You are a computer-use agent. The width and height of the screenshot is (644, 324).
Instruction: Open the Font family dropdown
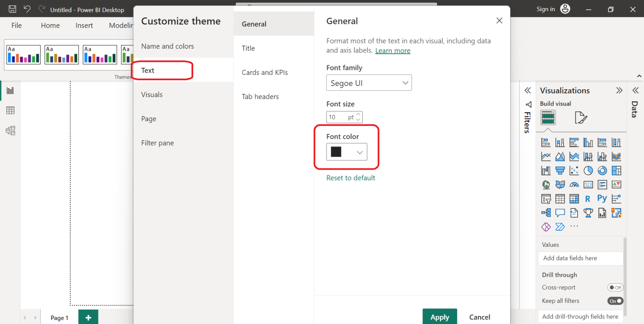tap(369, 83)
